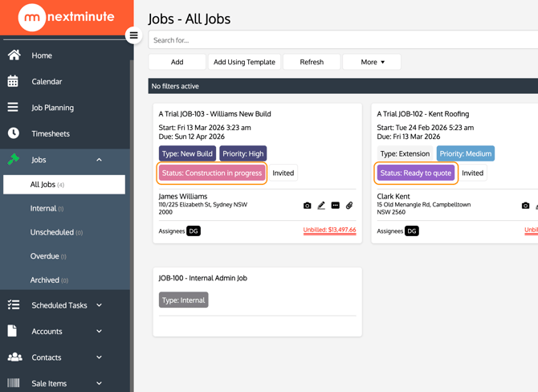Viewport: 538px width, 392px height.
Task: Click the camera icon on Clark Kent job
Action: pos(525,206)
